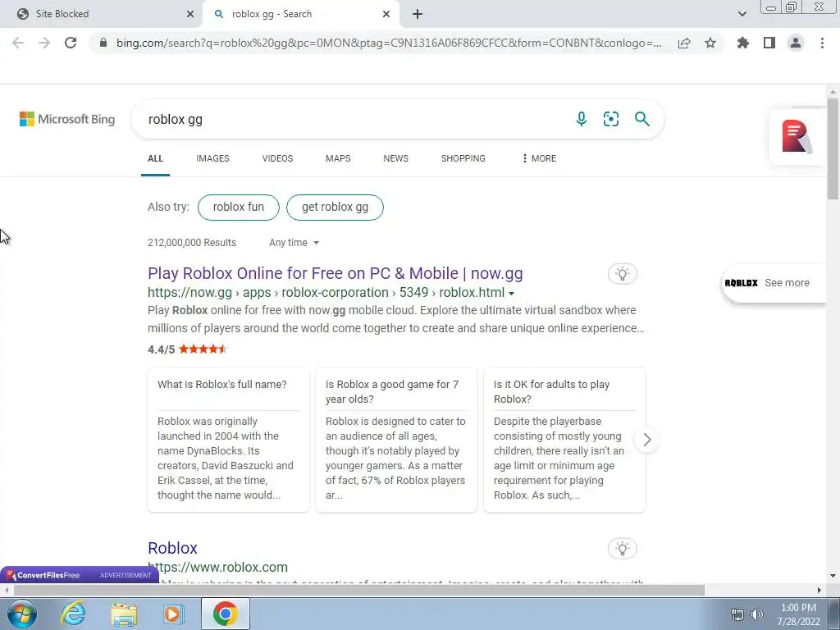Click the 4.4/5 star rating

tap(188, 349)
